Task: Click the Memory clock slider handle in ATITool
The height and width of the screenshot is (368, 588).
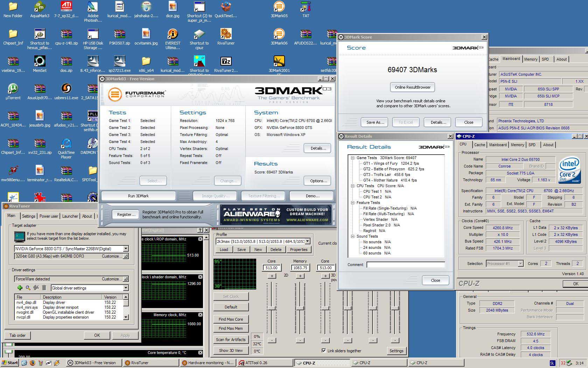Action: click(x=300, y=308)
